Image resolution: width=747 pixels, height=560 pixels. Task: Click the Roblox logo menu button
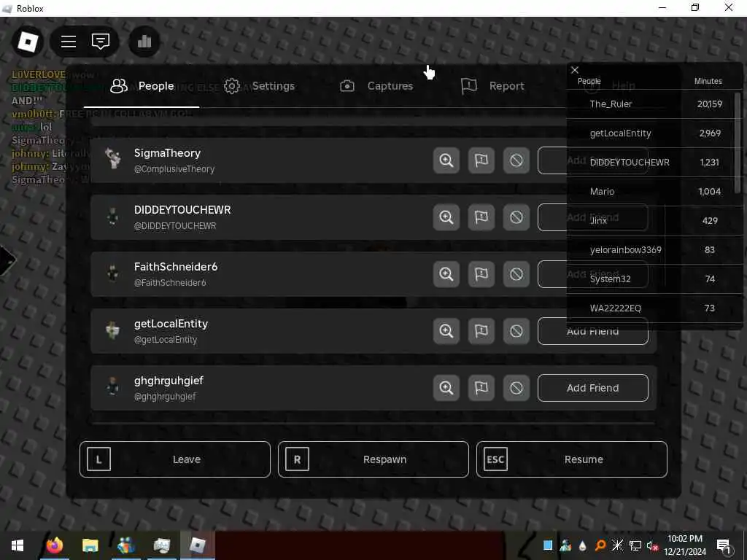[x=28, y=42]
